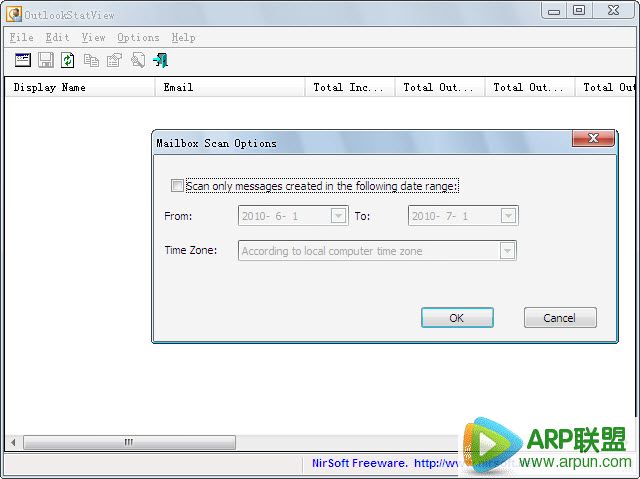Open the File menu
Image resolution: width=640 pixels, height=479 pixels.
click(x=22, y=38)
